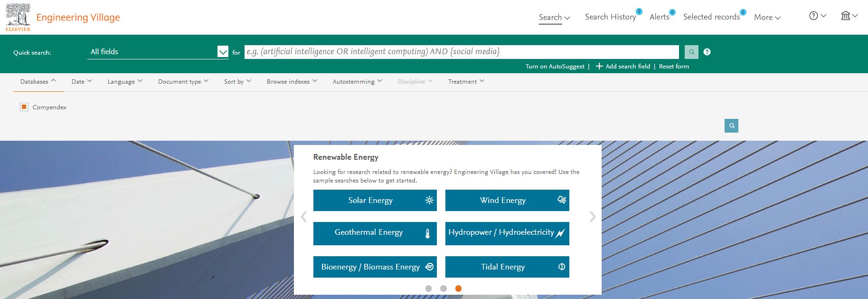Open the help question-mark menu
This screenshot has width=868, height=299.
(x=818, y=16)
